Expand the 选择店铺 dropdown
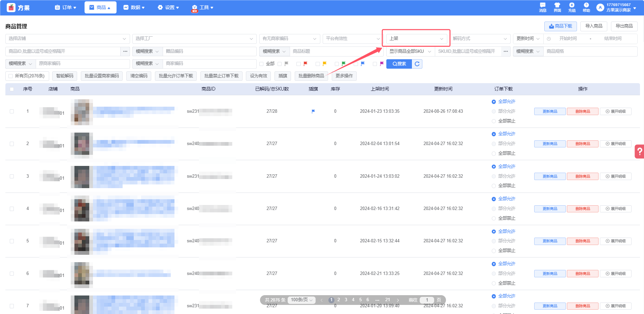Viewport: 644px width, 314px height. [67, 39]
